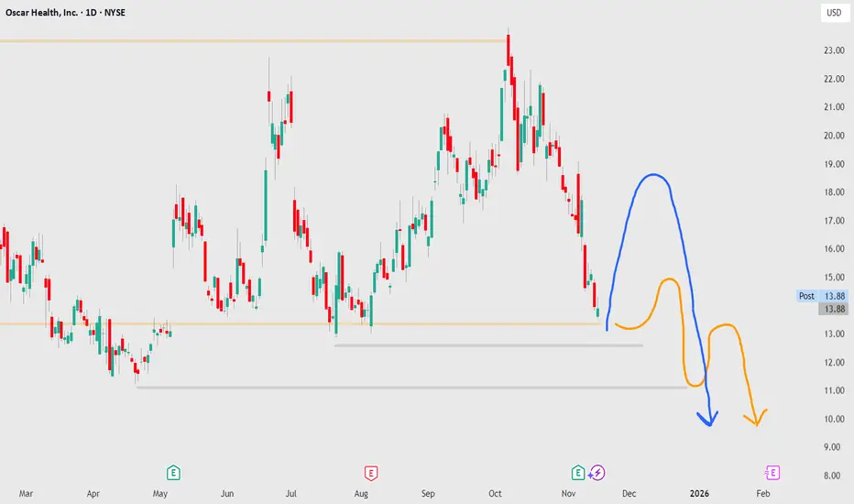Click the 23.00 price axis label
Image resolution: width=854 pixels, height=504 pixels.
click(834, 50)
